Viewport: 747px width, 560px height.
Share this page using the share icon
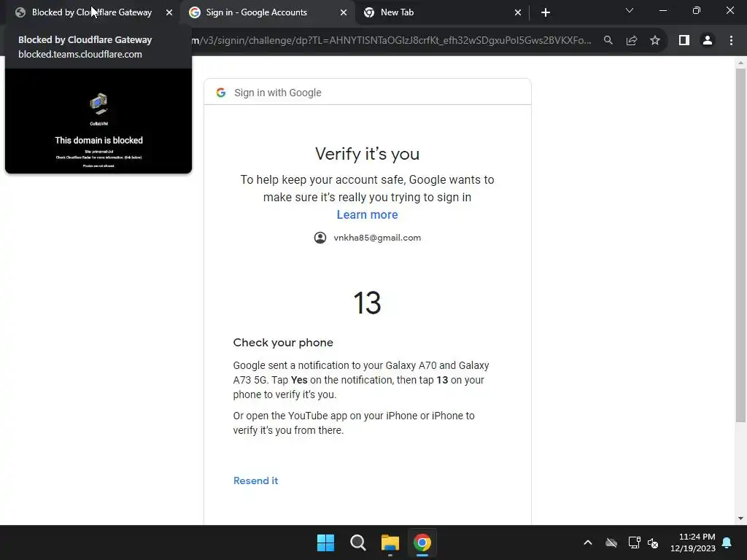[x=632, y=41]
